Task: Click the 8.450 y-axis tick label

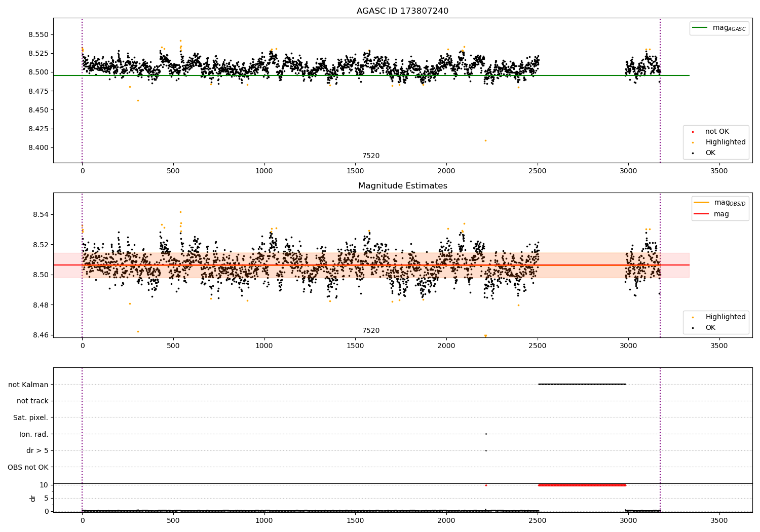Action: pyautogui.click(x=39, y=110)
